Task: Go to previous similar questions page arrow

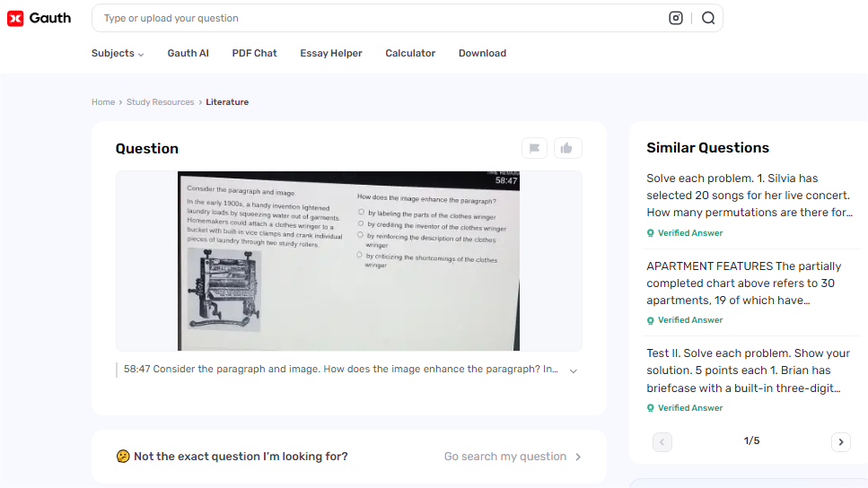Action: tap(662, 441)
